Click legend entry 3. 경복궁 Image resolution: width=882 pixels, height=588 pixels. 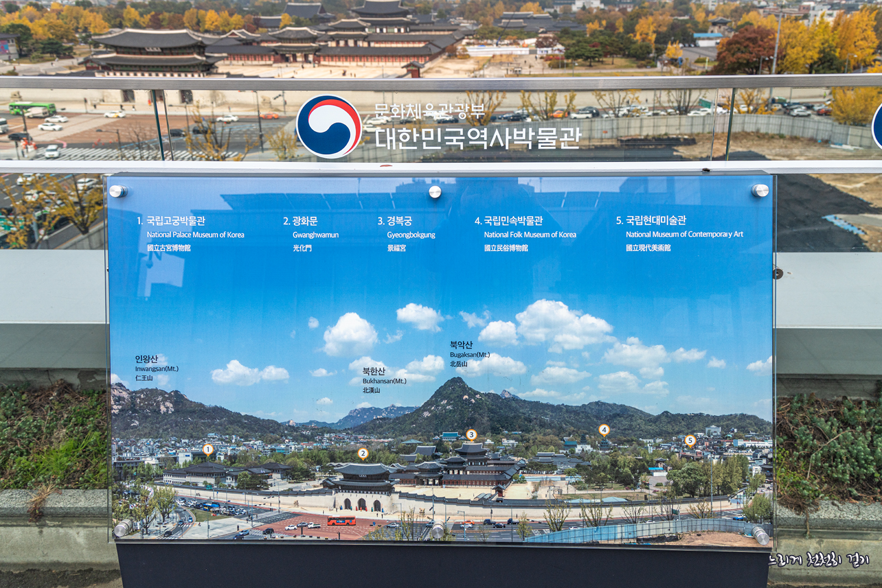click(x=395, y=221)
